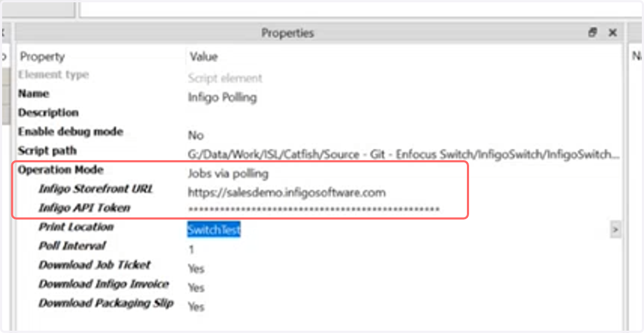Select the Infigo Polling name value

pyautogui.click(x=222, y=98)
